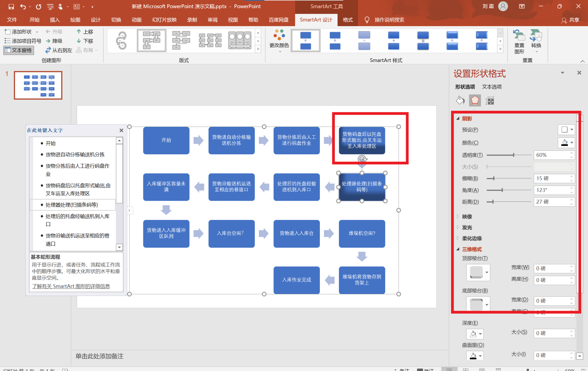Move the shape down with 下移
Image resolution: width=588 pixels, height=371 pixels.
coord(85,41)
